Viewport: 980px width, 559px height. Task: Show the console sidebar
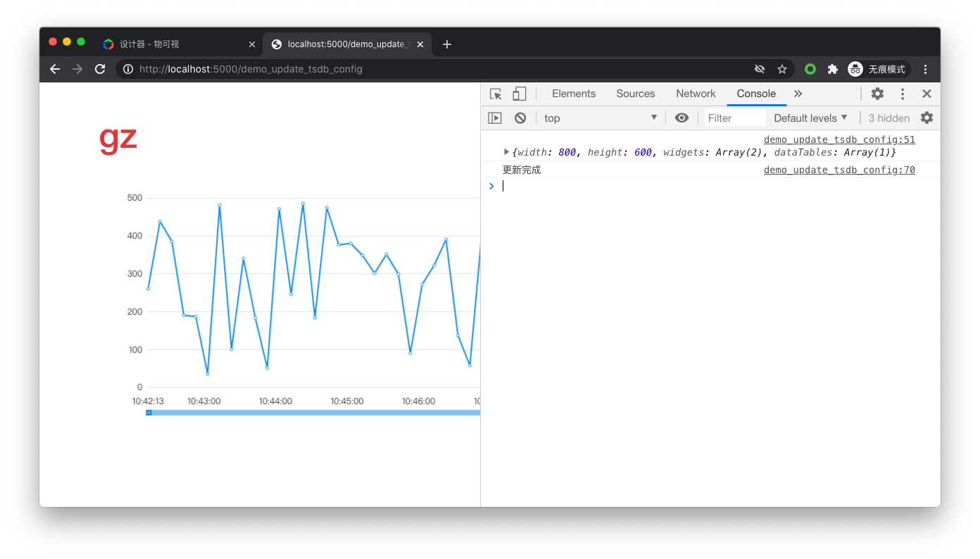click(495, 118)
